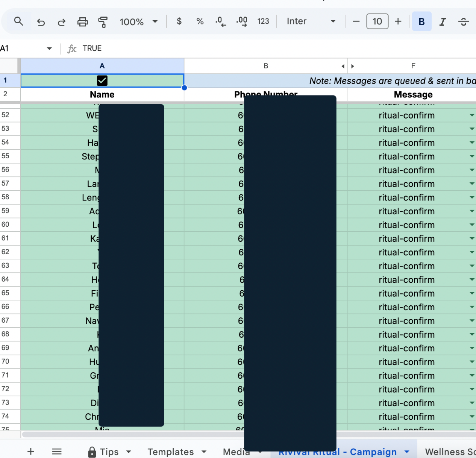Open more number formats (123)
Screen dimensions: 476x458
coord(263,21)
